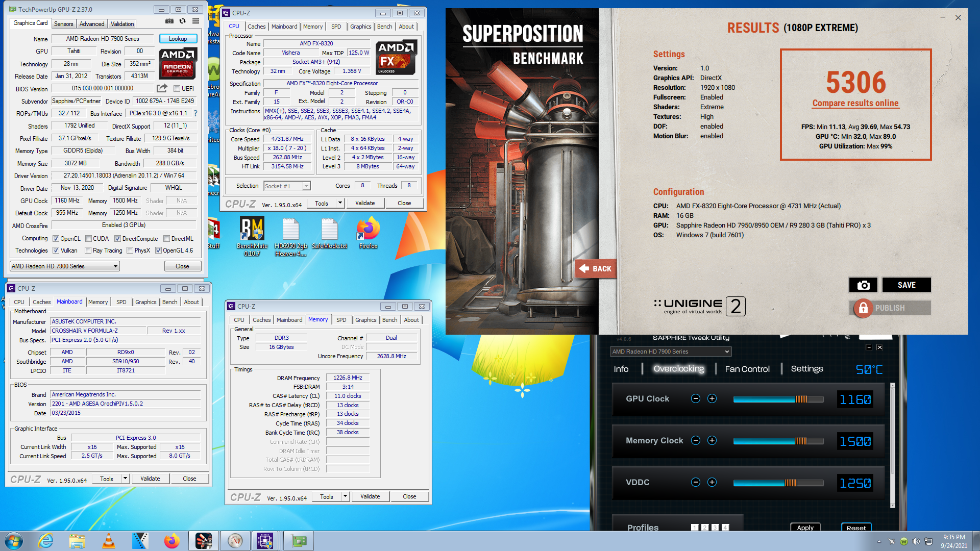Image resolution: width=980 pixels, height=551 pixels.
Task: Toggle Ray Tracing checkbox
Action: [x=88, y=251]
